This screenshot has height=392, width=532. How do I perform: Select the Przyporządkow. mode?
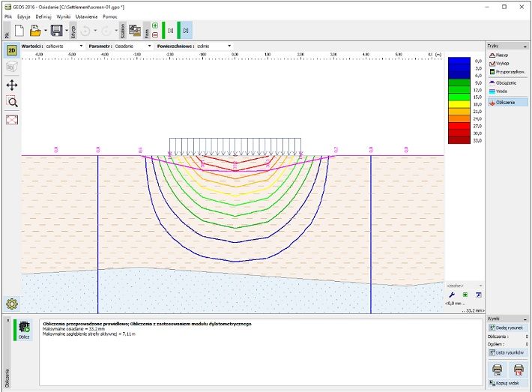pyautogui.click(x=508, y=72)
